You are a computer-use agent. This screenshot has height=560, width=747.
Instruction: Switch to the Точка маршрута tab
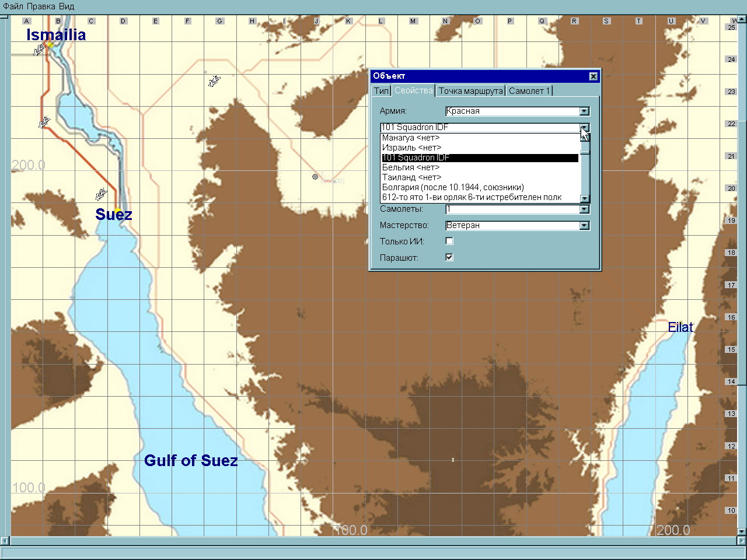[470, 90]
